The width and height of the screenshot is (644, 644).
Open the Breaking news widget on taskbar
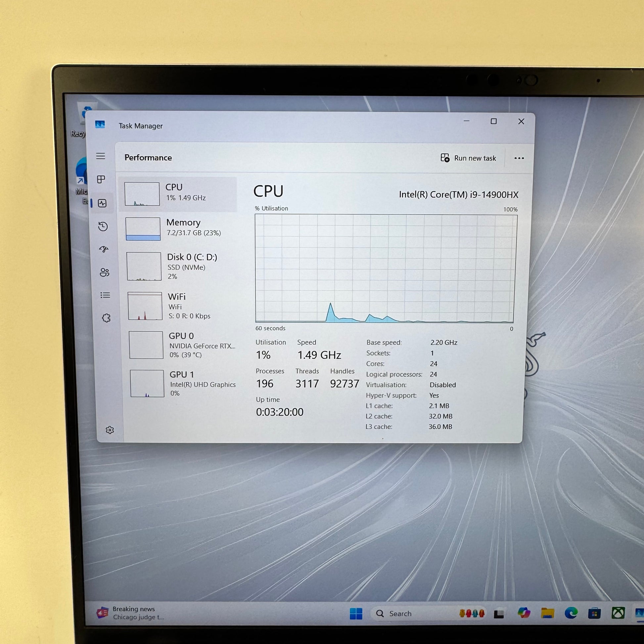(131, 613)
